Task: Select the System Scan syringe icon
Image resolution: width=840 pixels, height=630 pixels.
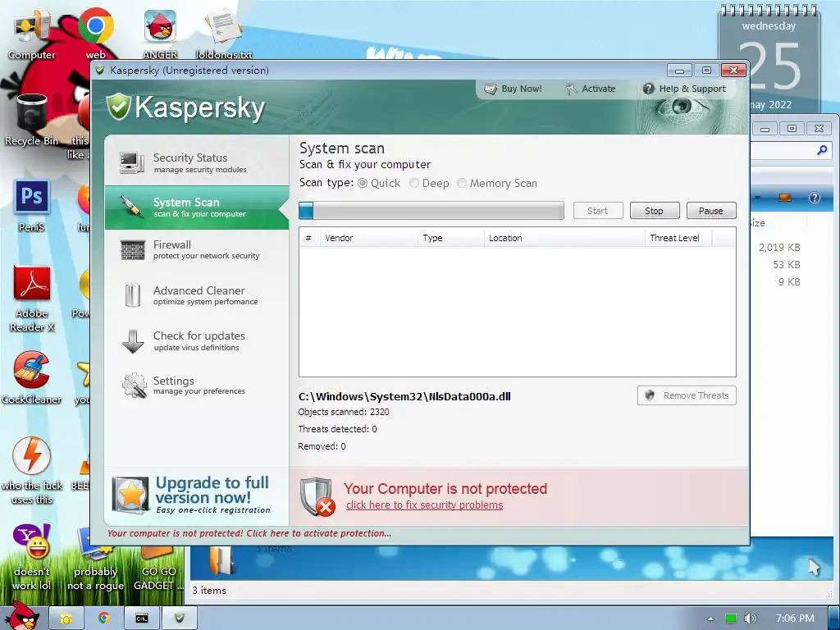Action: tap(130, 207)
